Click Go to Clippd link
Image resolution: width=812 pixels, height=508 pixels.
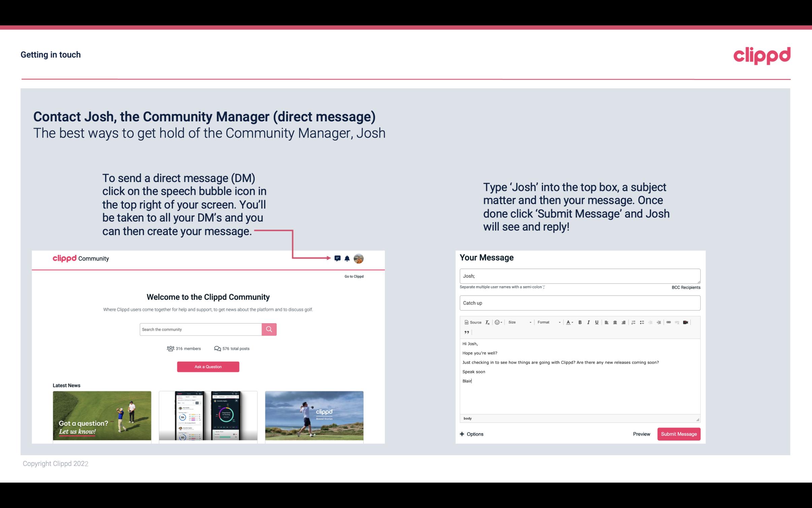(353, 276)
